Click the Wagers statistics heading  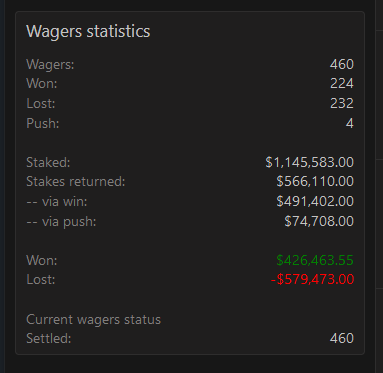[x=88, y=32]
